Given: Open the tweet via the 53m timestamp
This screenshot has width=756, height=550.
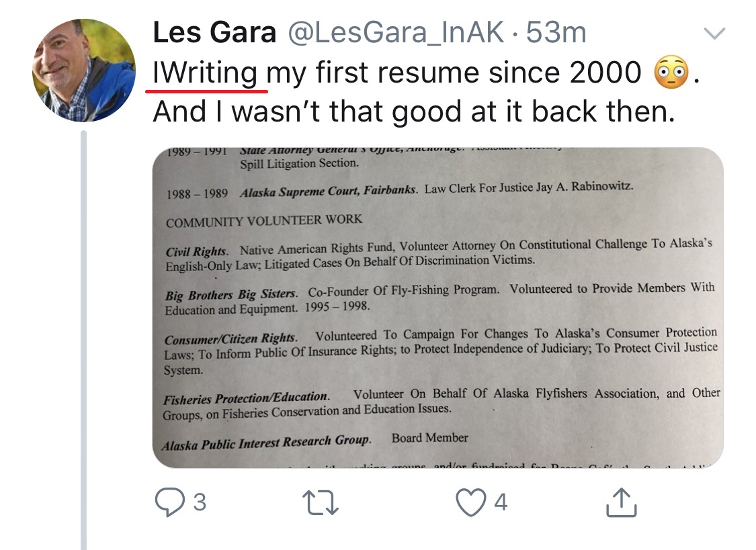Looking at the screenshot, I should (x=556, y=33).
